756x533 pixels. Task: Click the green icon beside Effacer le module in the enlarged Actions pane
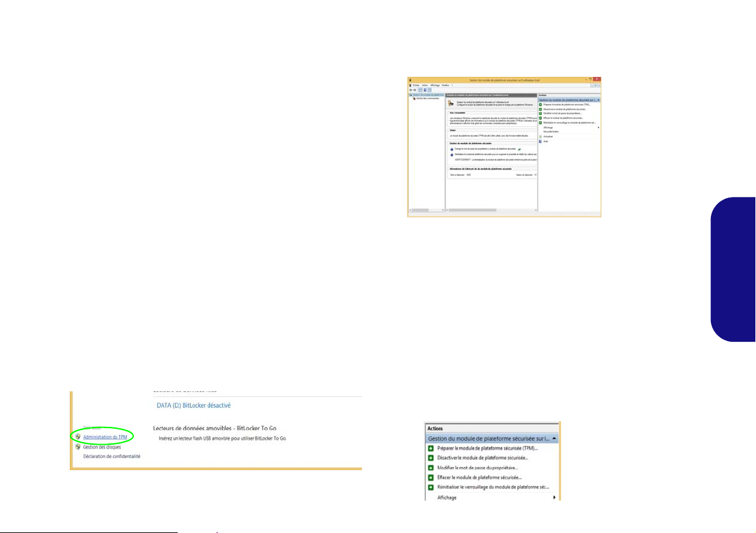click(x=431, y=478)
